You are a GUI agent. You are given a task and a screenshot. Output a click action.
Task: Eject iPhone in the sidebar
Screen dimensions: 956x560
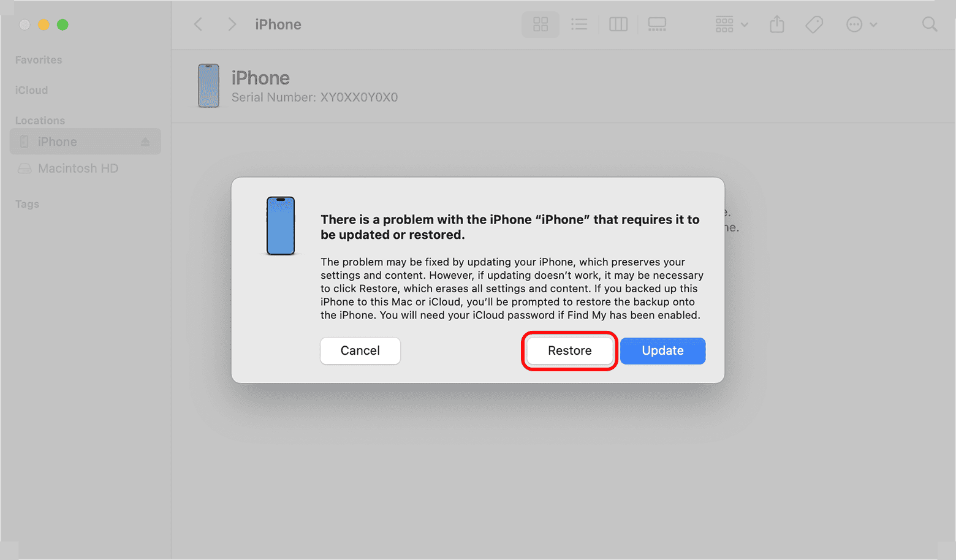(145, 142)
